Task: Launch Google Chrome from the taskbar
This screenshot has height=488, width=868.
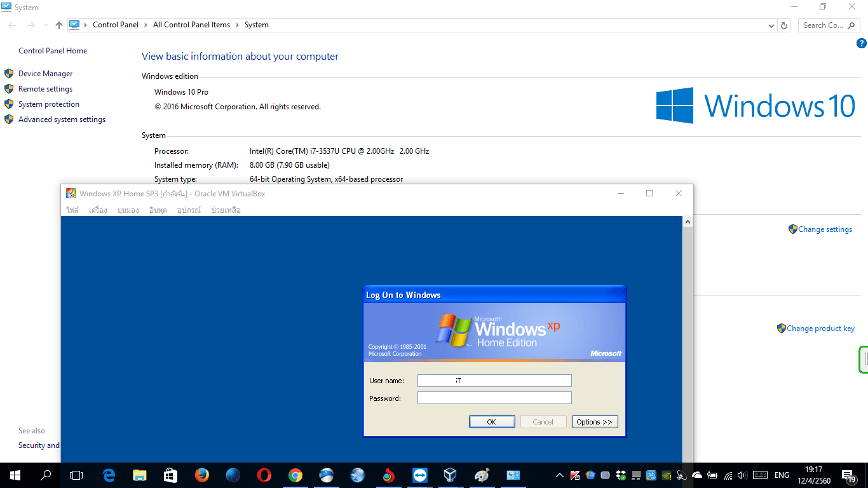Action: [295, 475]
